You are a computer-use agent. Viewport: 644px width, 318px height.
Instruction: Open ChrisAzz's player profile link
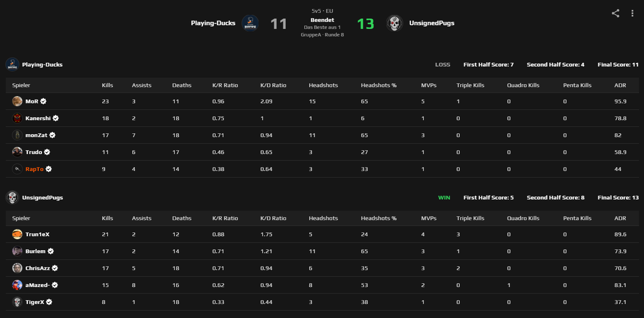pyautogui.click(x=38, y=268)
